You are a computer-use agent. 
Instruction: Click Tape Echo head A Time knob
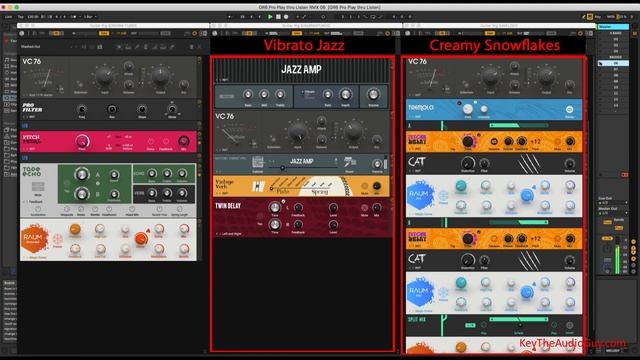pyautogui.click(x=82, y=175)
